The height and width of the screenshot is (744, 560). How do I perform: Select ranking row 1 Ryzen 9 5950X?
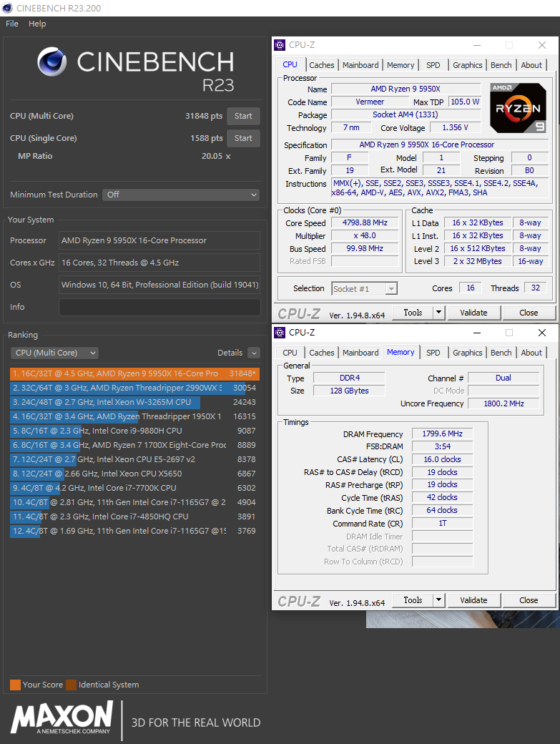(134, 374)
